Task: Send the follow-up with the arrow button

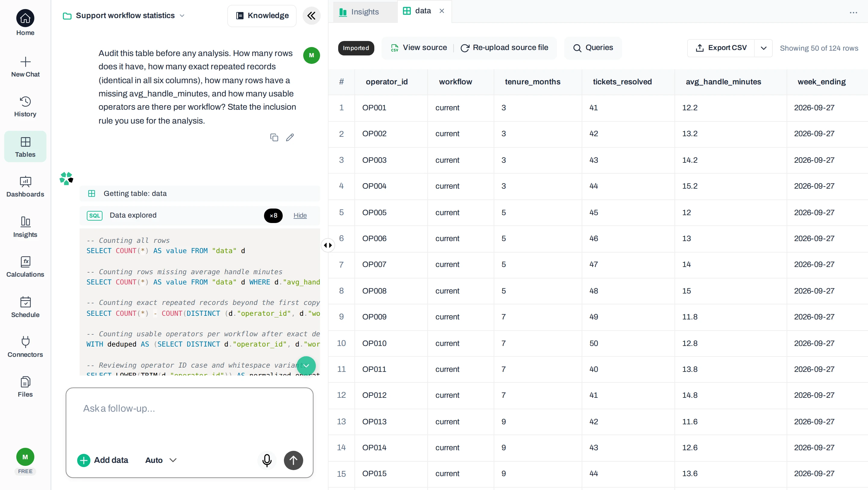Action: (294, 460)
